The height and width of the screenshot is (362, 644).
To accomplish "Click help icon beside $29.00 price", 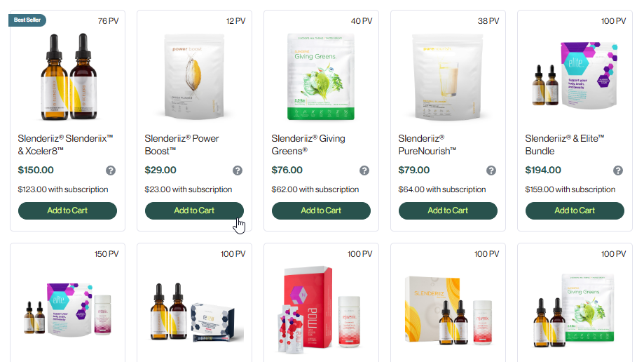I will tap(238, 170).
